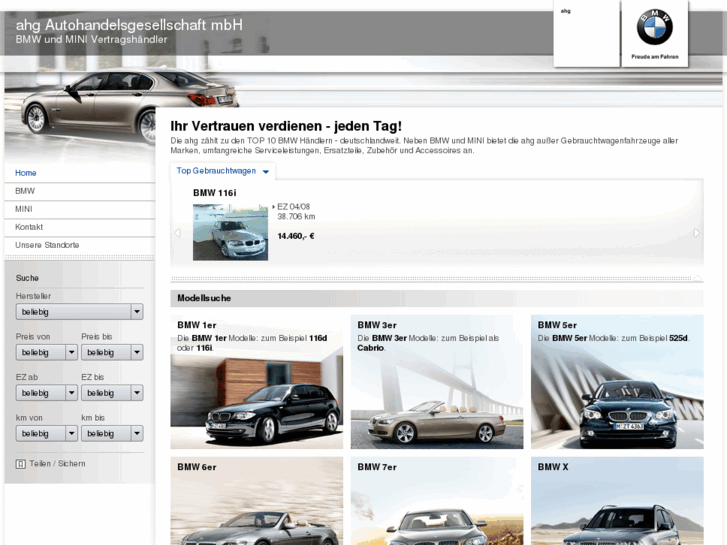Open the Preis bis dropdown
727x545 pixels.
[112, 353]
